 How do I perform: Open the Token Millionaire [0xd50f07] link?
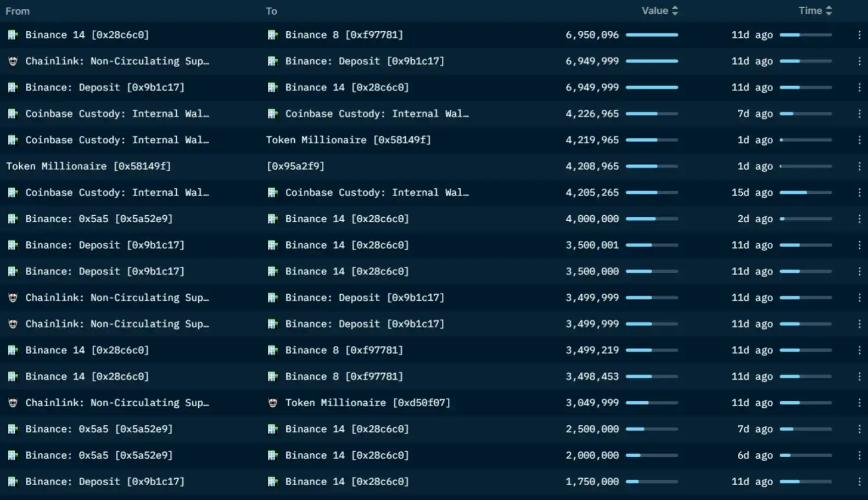point(368,403)
